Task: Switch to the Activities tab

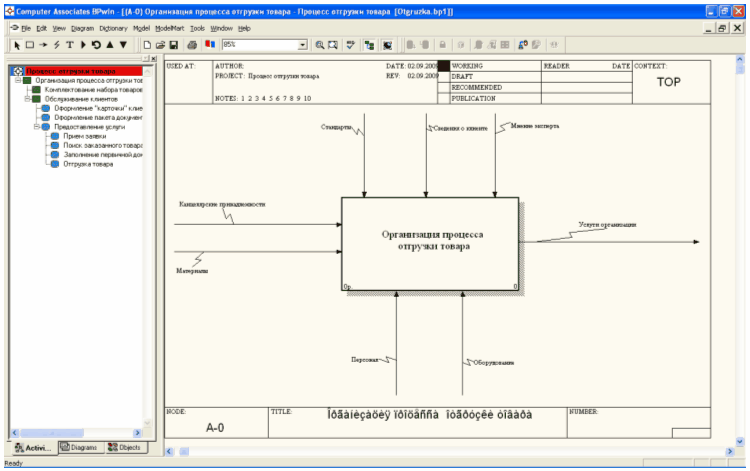Action: click(x=33, y=448)
